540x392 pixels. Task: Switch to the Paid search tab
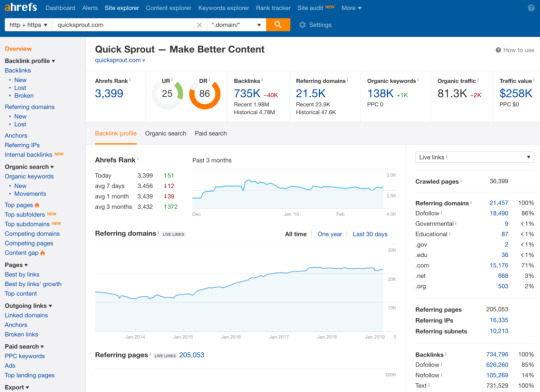pos(211,133)
